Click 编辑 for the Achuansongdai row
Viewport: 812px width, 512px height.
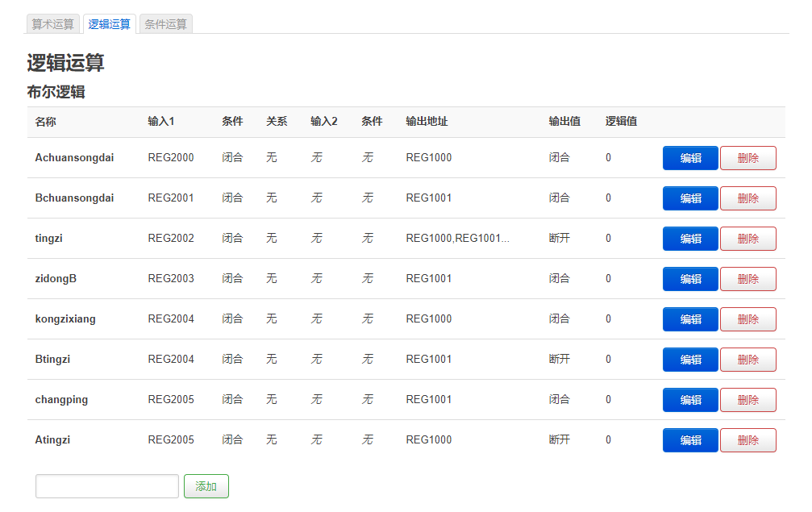690,158
